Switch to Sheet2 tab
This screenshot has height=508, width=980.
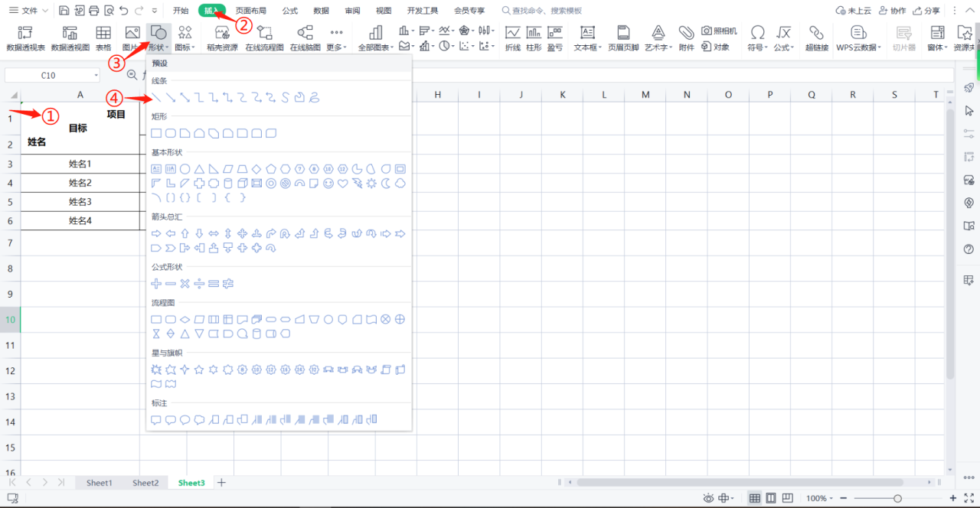pyautogui.click(x=145, y=483)
